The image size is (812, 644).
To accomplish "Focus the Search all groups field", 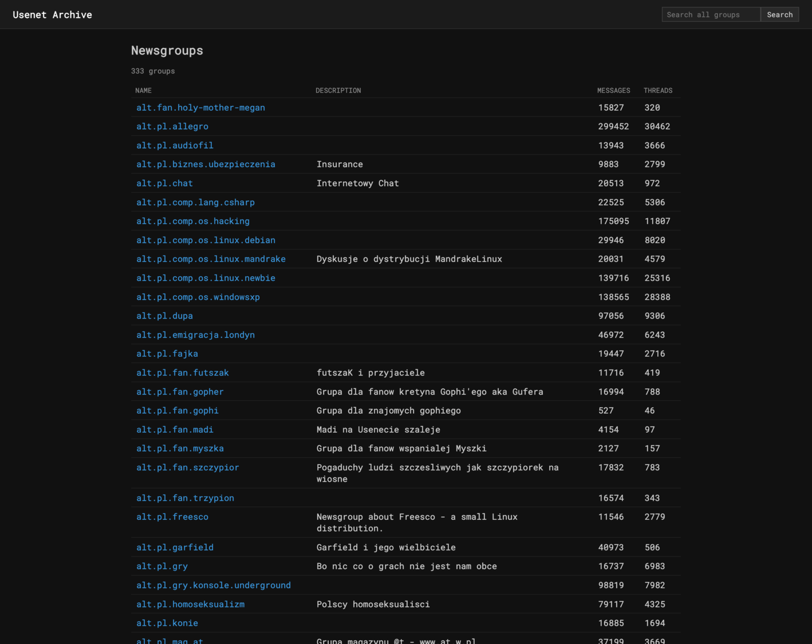I will click(x=711, y=15).
